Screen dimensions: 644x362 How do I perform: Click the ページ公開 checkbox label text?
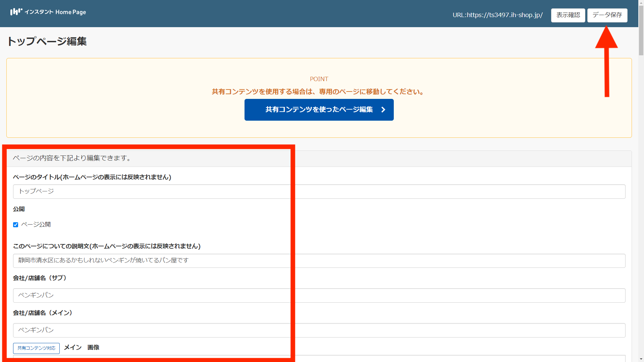(36, 225)
